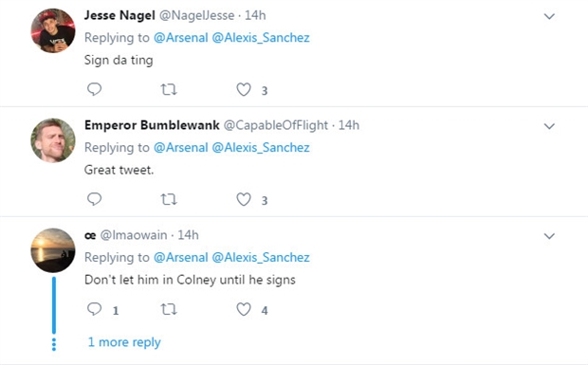Viewport: 588px width, 365px height.
Task: View Emperor Bumblewank's avatar photo
Action: (x=53, y=140)
